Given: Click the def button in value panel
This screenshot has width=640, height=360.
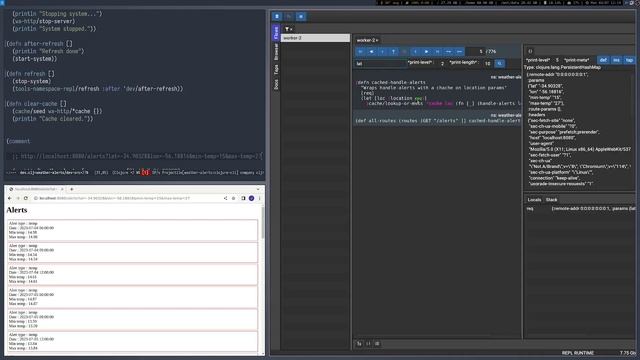Looking at the screenshot, I should point(603,60).
